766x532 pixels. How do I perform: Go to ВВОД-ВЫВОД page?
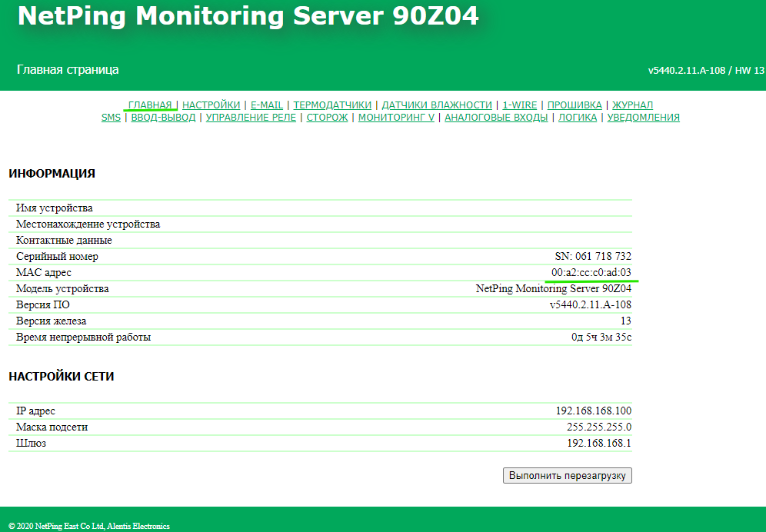coord(163,118)
